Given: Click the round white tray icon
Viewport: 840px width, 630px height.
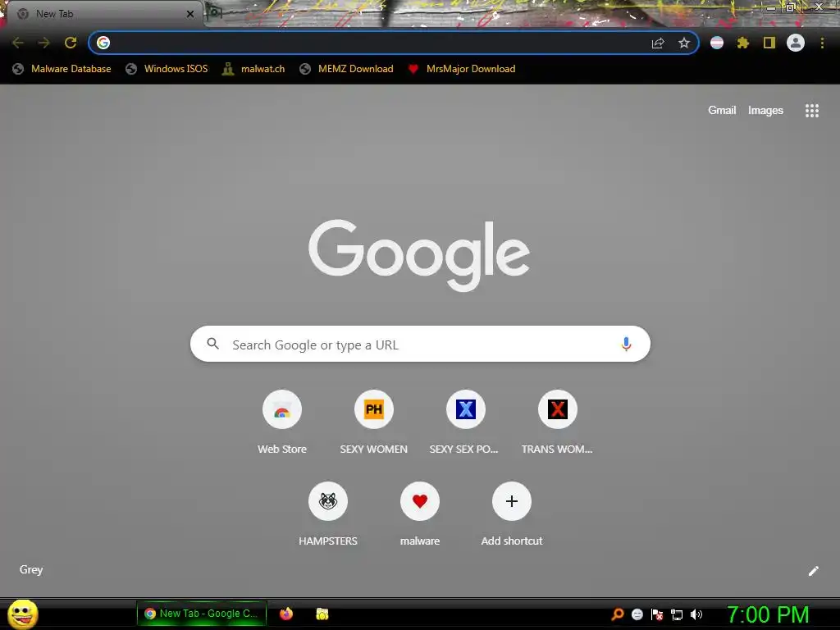Looking at the screenshot, I should [x=637, y=614].
